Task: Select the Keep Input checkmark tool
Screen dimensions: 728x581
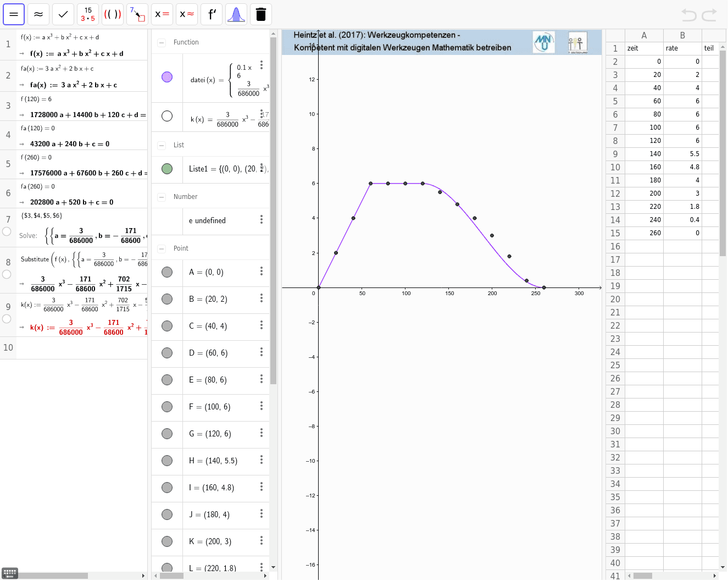Action: tap(63, 14)
